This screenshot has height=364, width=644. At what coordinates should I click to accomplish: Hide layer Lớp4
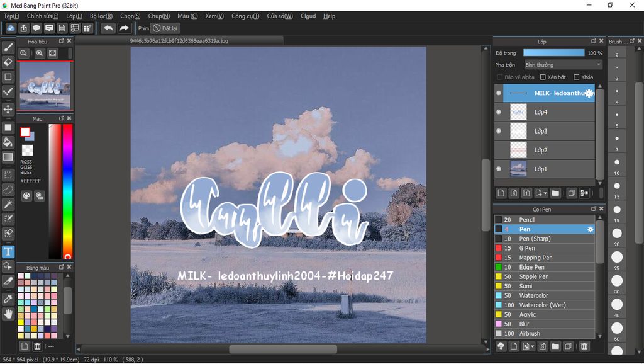(x=499, y=112)
